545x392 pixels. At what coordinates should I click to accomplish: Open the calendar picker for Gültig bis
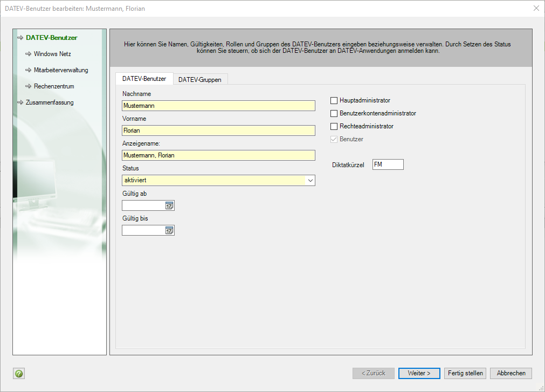click(x=169, y=230)
